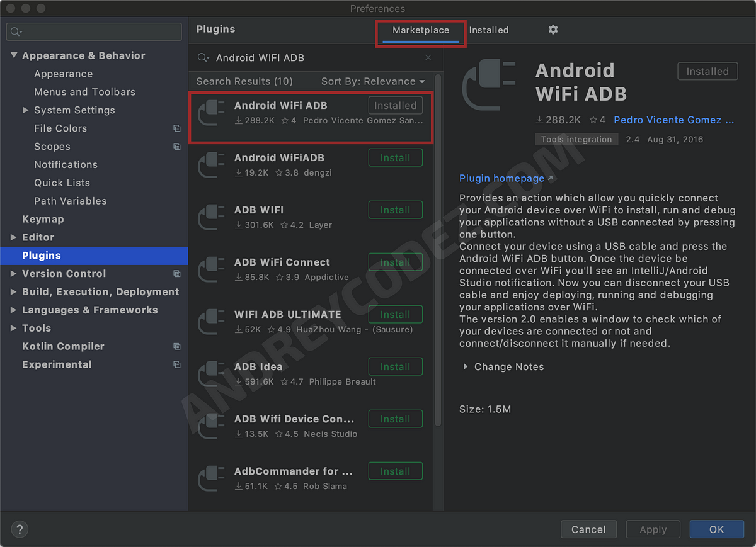Click the Android WiFi ADB plug icon

click(x=211, y=113)
